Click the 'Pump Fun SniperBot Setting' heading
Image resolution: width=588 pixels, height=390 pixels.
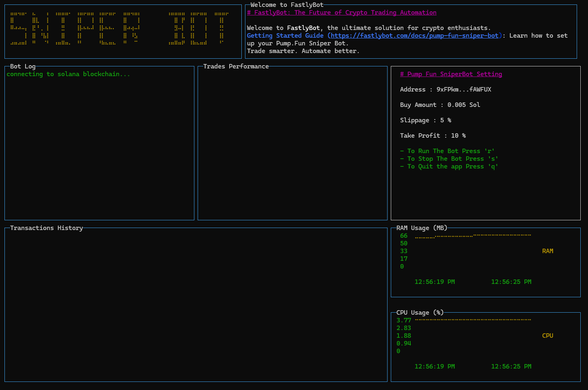(451, 74)
